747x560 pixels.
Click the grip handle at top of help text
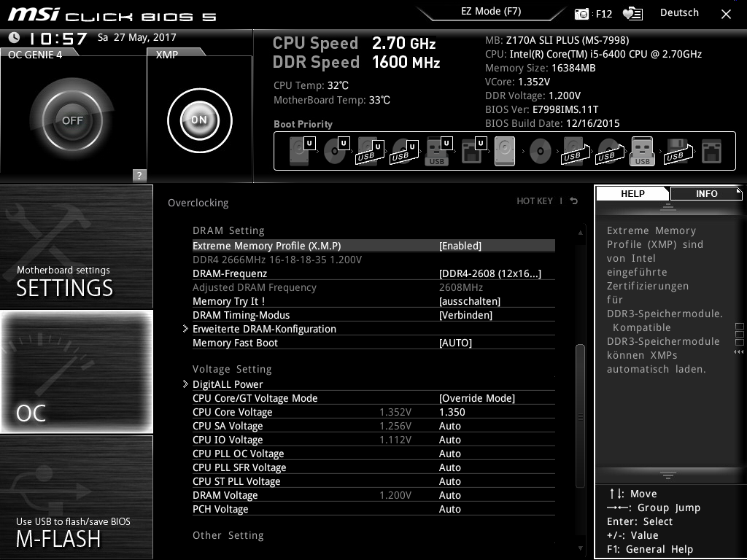tap(668, 207)
